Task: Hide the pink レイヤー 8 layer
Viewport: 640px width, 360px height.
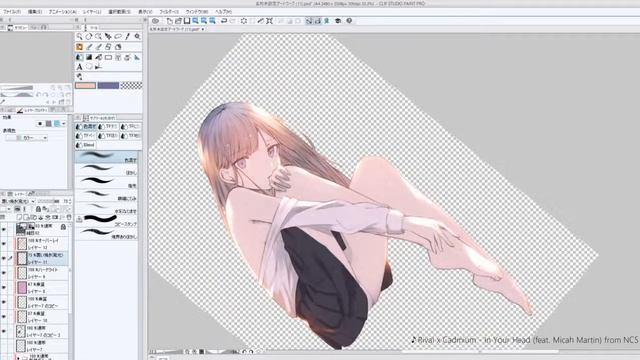Action: click(x=4, y=287)
